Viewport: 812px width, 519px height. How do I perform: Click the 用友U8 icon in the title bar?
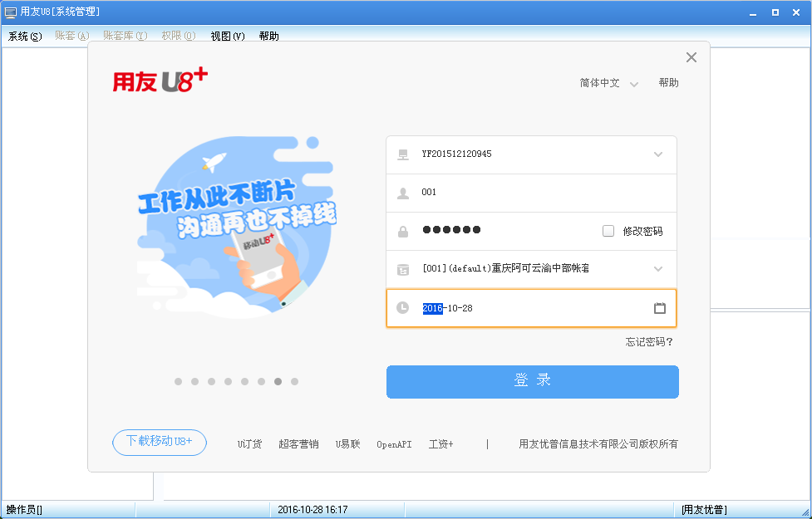[x=8, y=12]
